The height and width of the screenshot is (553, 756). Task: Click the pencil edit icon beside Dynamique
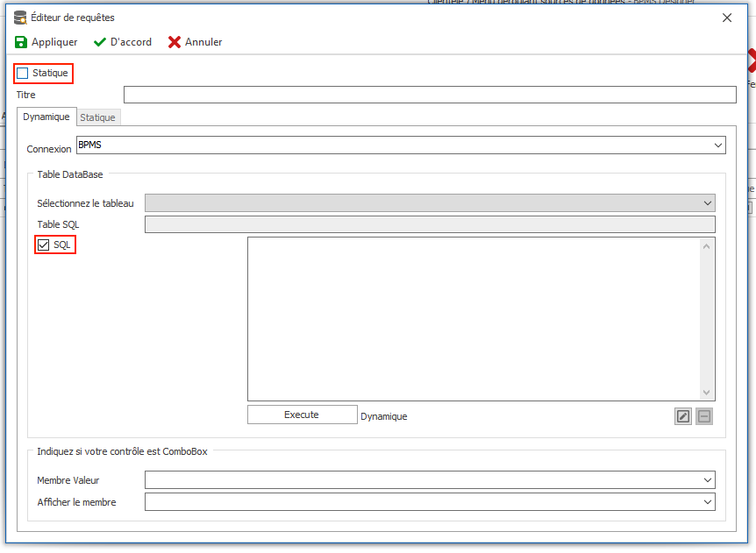click(x=682, y=416)
